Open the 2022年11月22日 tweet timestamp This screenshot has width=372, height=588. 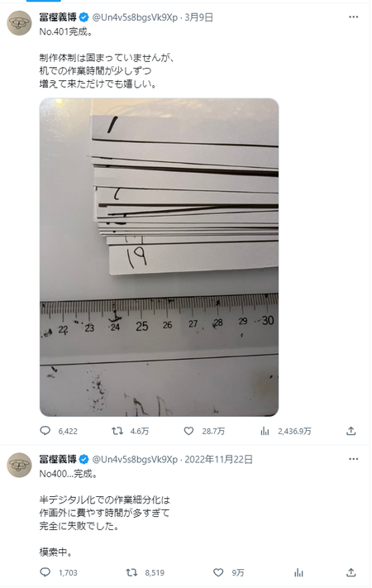218,459
